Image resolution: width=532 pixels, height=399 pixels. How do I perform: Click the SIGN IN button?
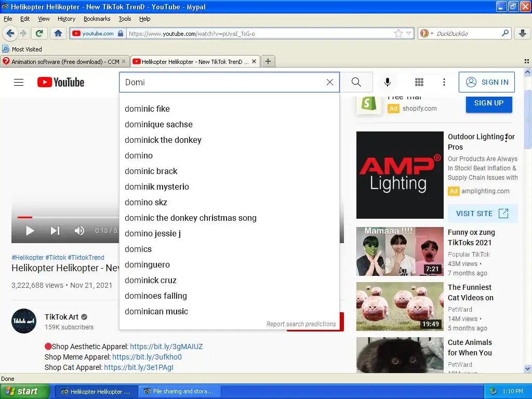(486, 82)
